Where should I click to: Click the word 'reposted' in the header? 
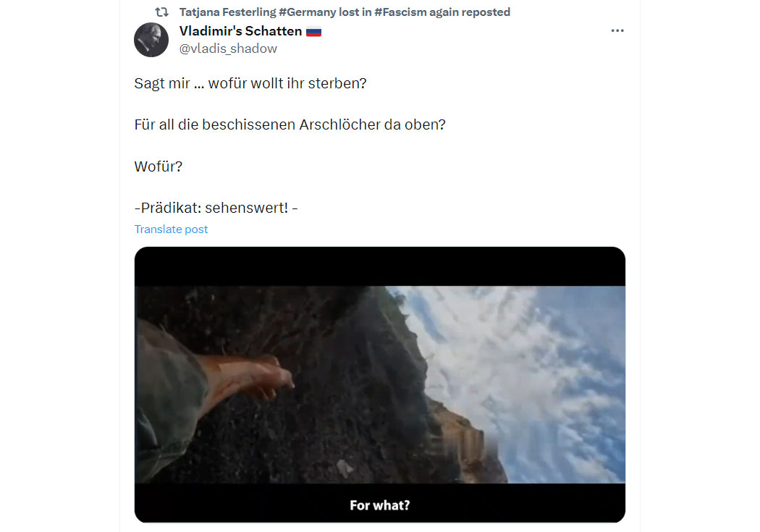(x=486, y=12)
